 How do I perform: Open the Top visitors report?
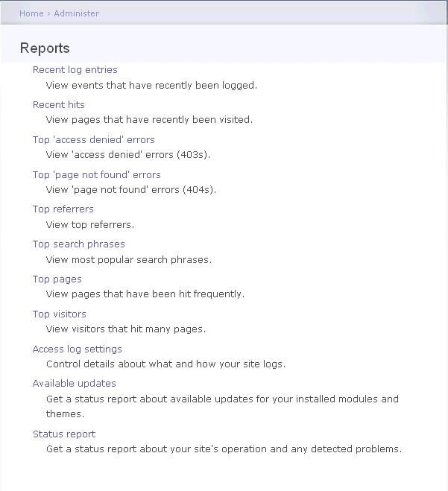(60, 314)
